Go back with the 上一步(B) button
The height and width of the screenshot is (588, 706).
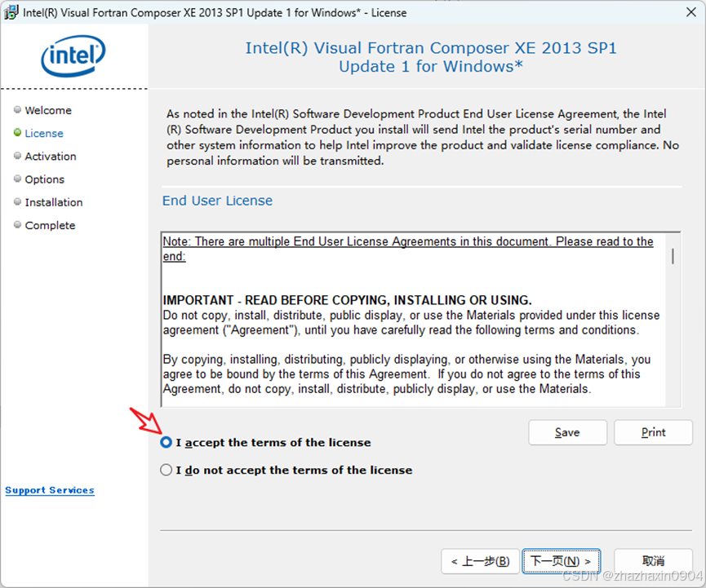tap(480, 561)
